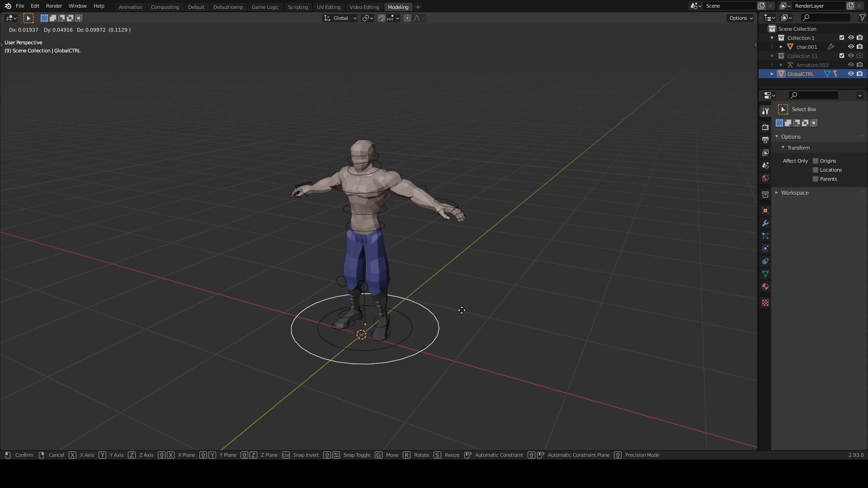Open the viewport Options dropdown
868x488 pixels.
click(x=741, y=18)
